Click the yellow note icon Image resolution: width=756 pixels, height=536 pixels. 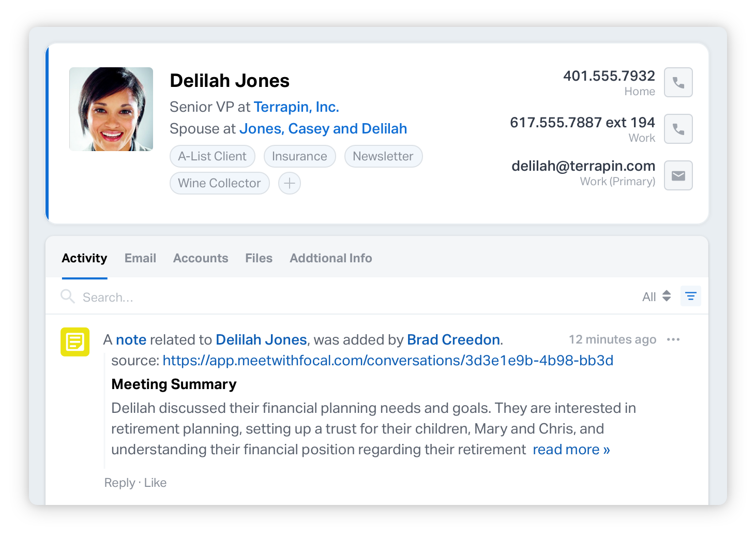coord(75,342)
